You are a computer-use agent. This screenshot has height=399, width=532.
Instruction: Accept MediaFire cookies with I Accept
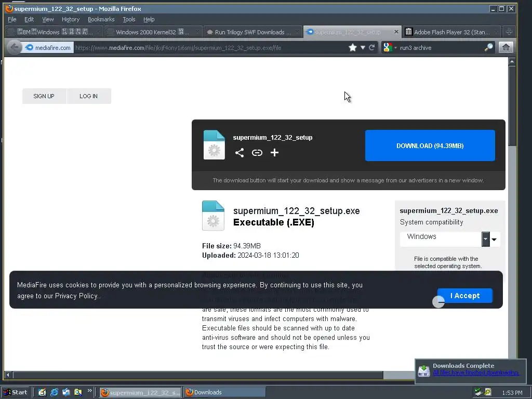tap(465, 296)
